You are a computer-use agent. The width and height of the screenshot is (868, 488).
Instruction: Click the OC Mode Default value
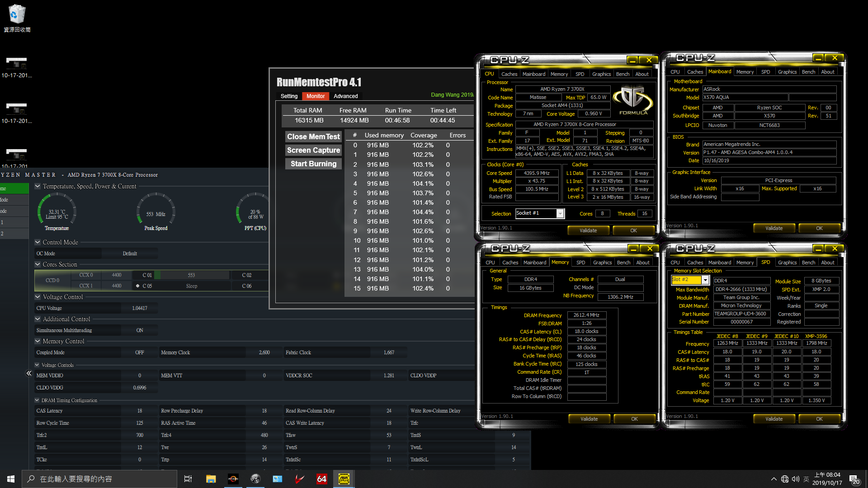130,253
